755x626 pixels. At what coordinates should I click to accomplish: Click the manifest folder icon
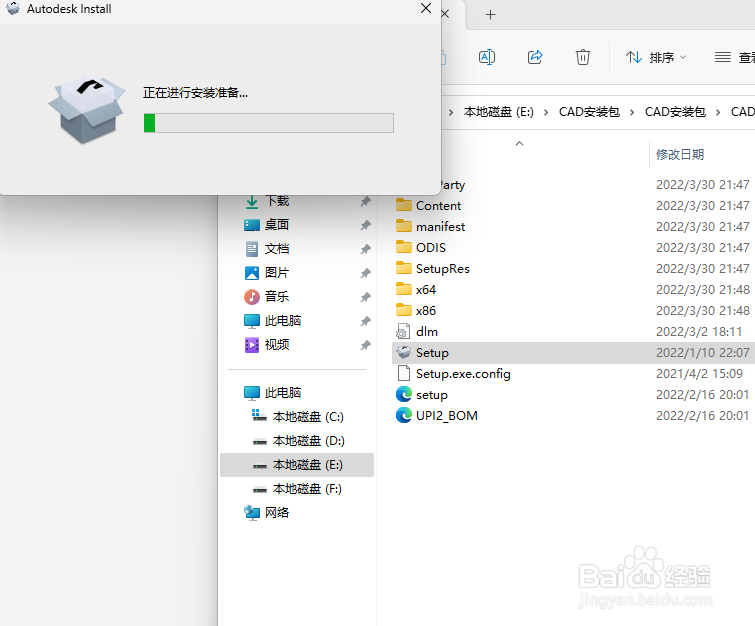(x=404, y=226)
